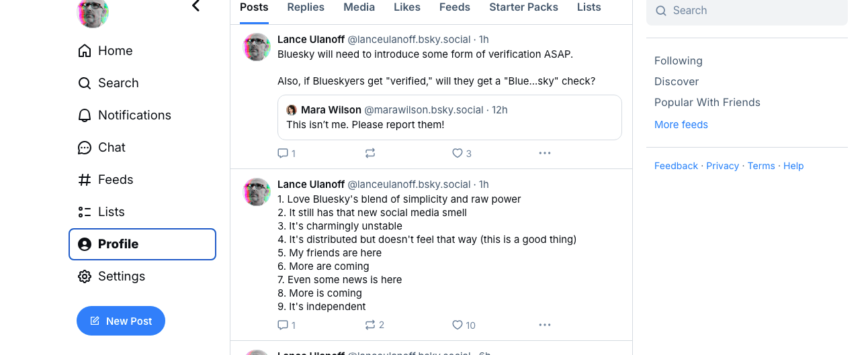This screenshot has width=868, height=355.
Task: Repost the numbered list post with 2 reposts
Action: [370, 325]
